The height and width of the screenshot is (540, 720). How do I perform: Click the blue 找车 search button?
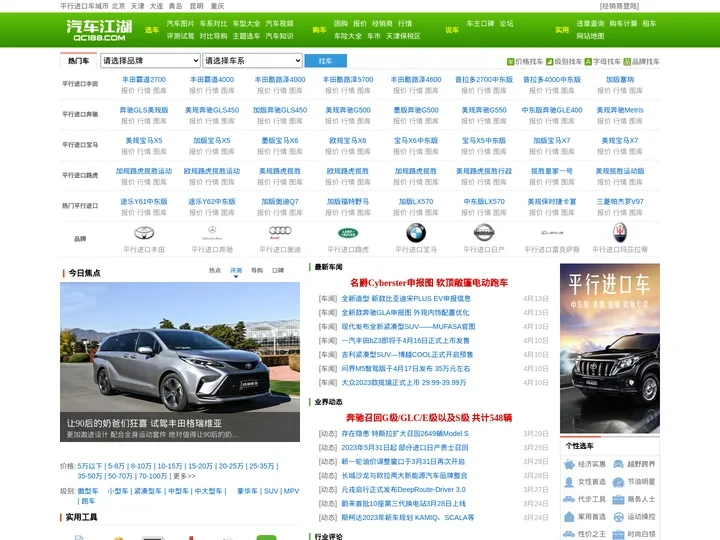click(x=326, y=61)
